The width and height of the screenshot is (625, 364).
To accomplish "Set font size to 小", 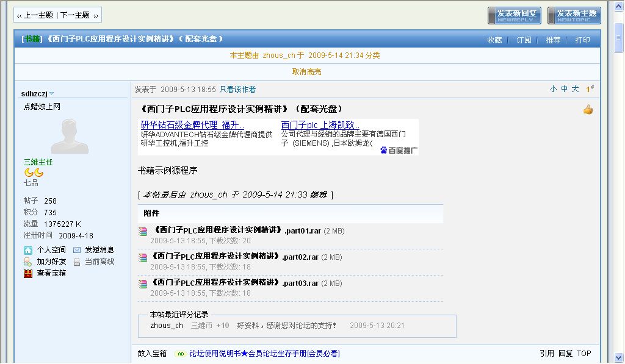I will (553, 89).
